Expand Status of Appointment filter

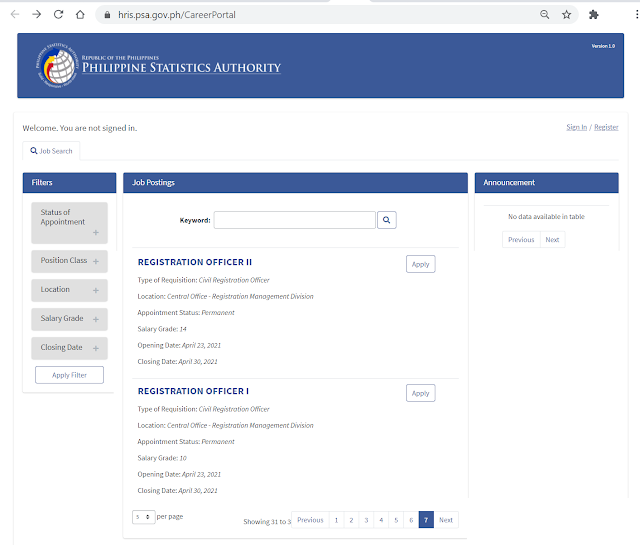pyautogui.click(x=69, y=222)
